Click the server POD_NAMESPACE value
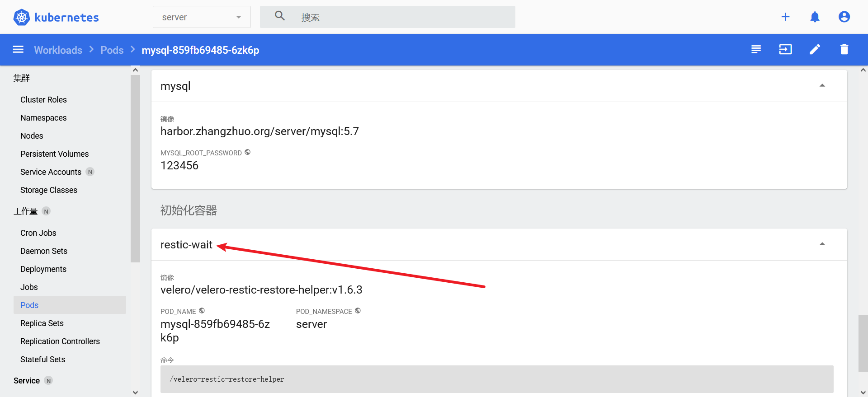Screen dimensions: 868x397 [311, 324]
